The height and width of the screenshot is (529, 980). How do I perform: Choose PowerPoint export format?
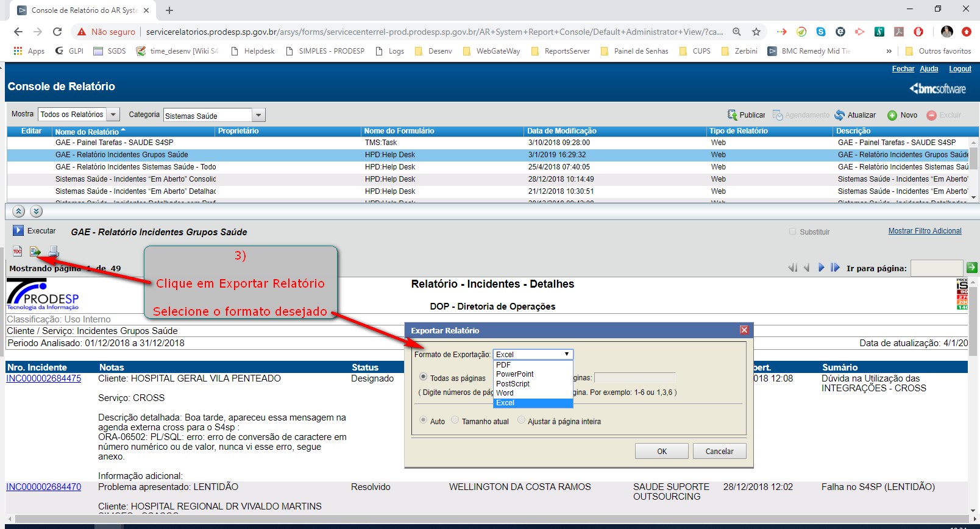pyautogui.click(x=533, y=374)
